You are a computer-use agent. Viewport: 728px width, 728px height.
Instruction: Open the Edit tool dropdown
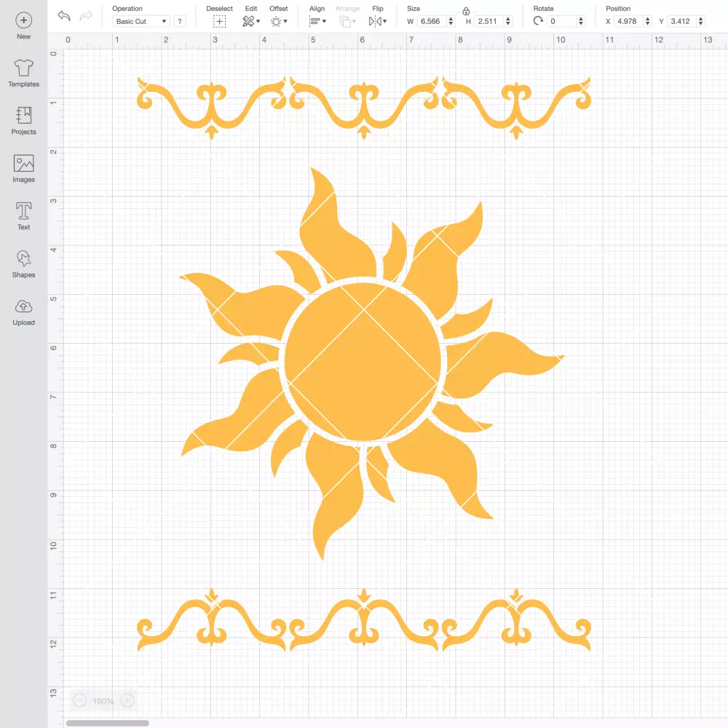tap(251, 21)
